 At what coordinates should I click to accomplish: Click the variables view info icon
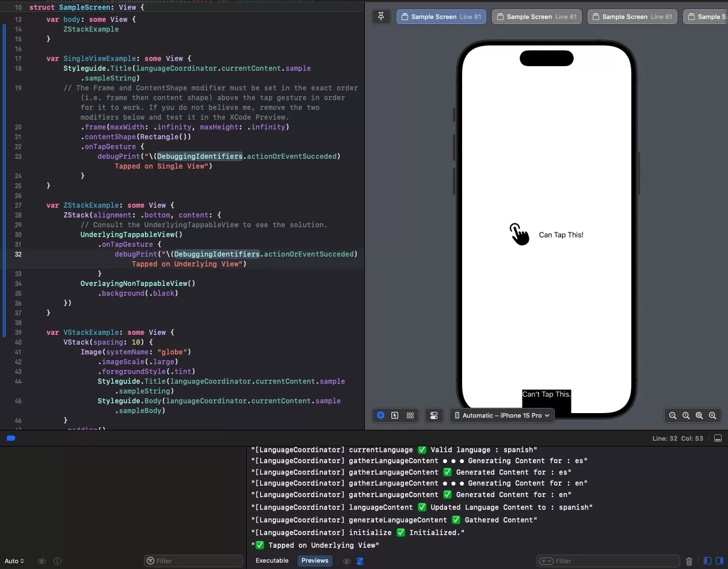[57, 561]
